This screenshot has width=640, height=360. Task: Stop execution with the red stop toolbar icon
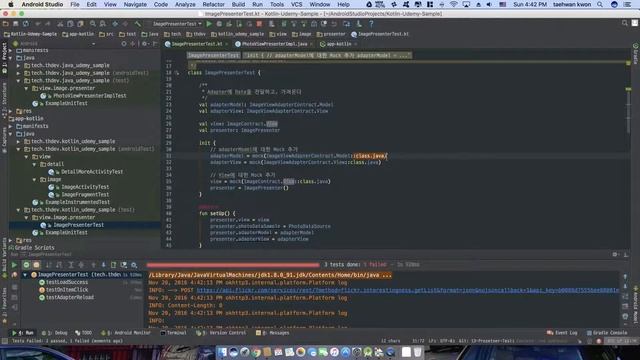click(259, 24)
